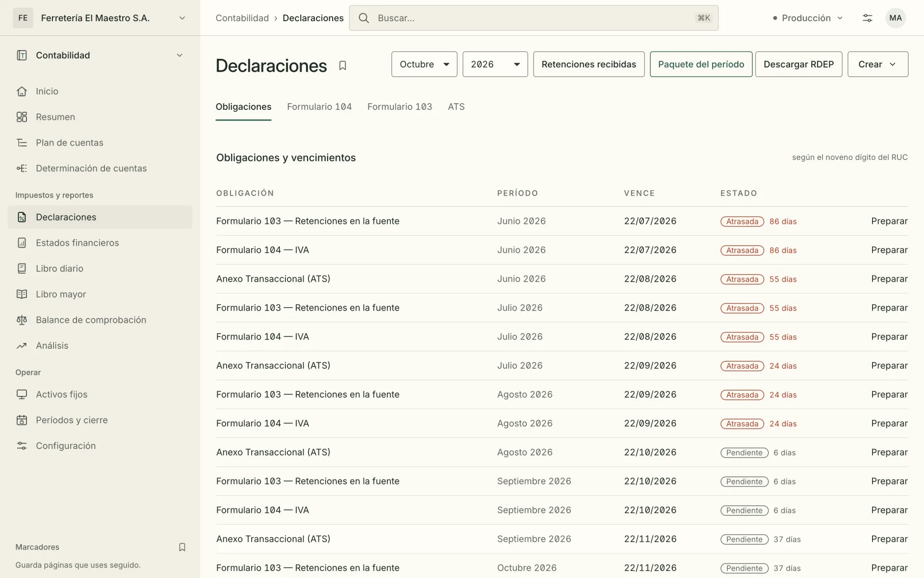Click Preparar for Formulario 104 IVA Septiembre 2026
924x578 pixels.
(x=889, y=510)
